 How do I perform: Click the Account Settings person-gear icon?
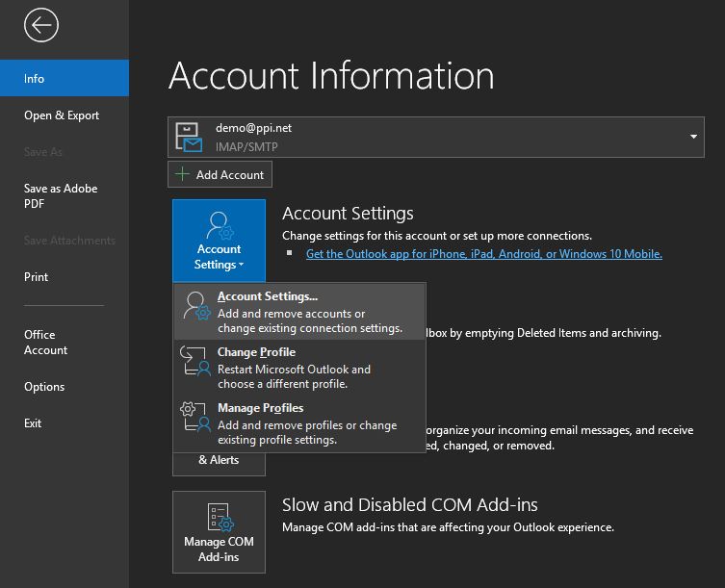point(219,227)
